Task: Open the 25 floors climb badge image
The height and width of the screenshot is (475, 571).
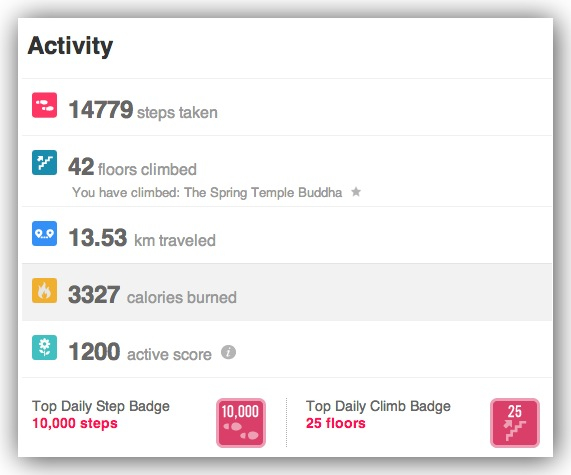Action: point(515,423)
